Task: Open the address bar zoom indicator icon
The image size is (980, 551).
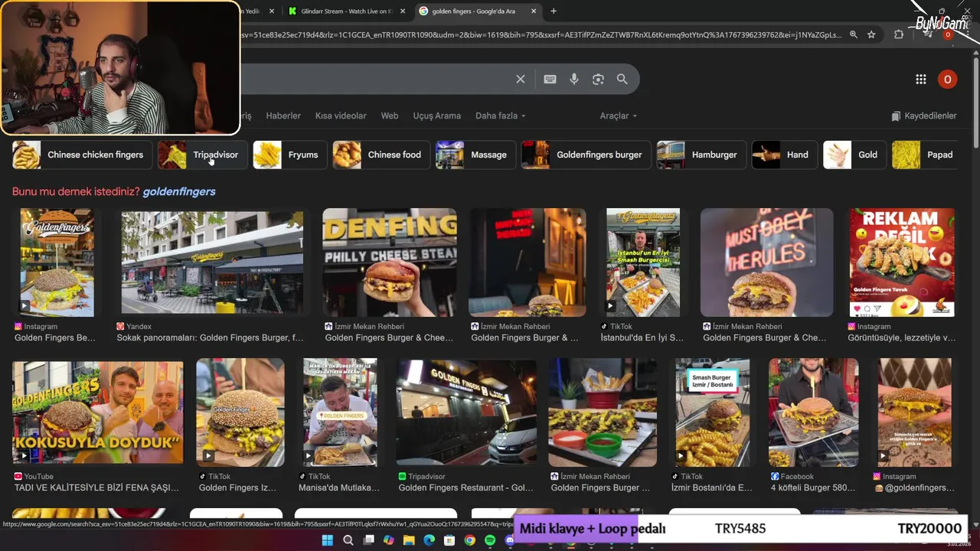Action: [854, 34]
